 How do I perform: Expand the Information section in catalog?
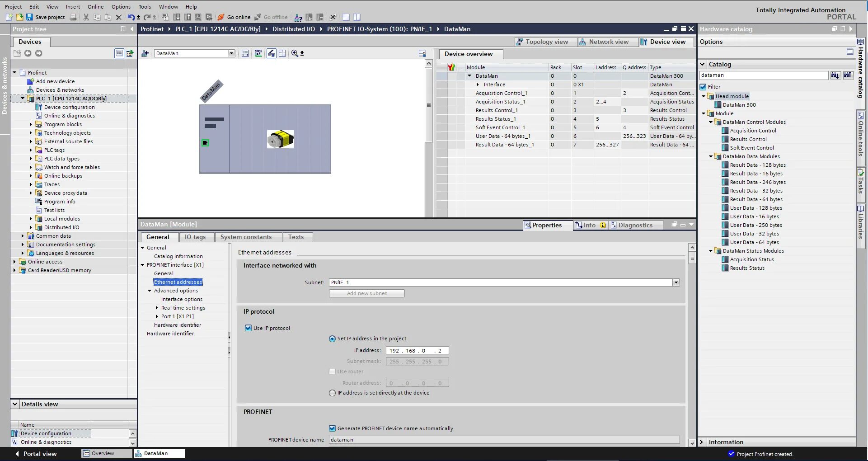[x=702, y=442]
